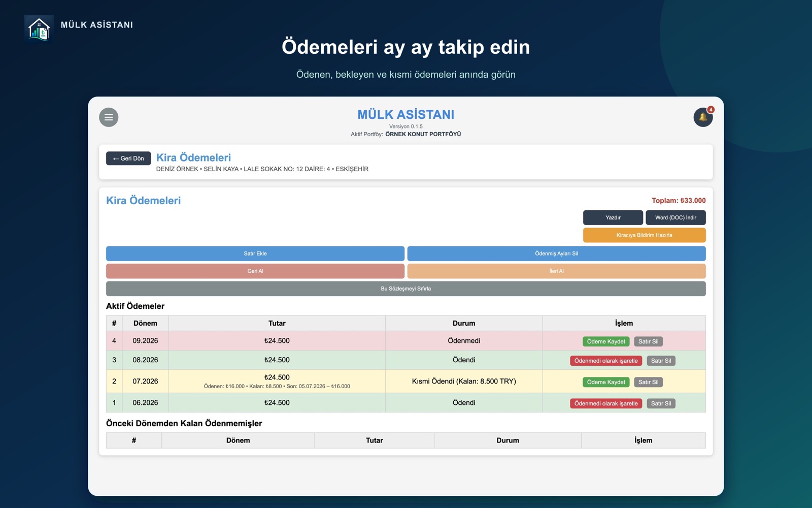The image size is (812, 508).
Task: Go back with Geri Dön button
Action: (128, 158)
